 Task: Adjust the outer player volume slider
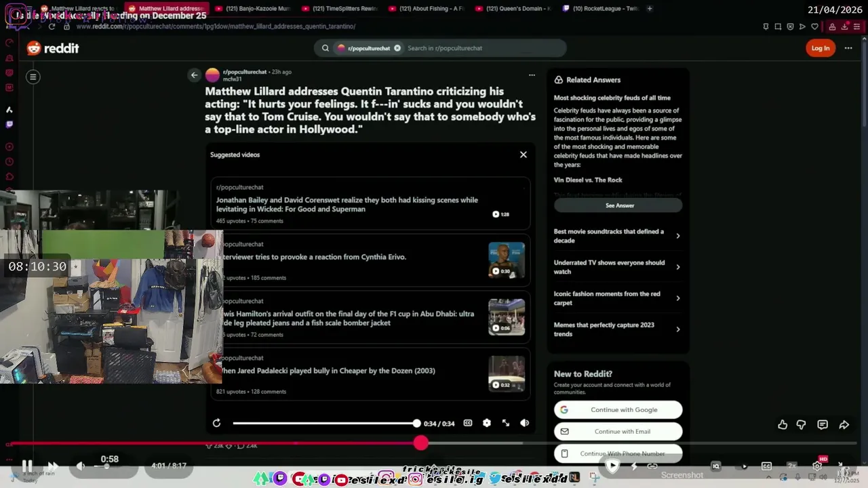click(x=110, y=466)
